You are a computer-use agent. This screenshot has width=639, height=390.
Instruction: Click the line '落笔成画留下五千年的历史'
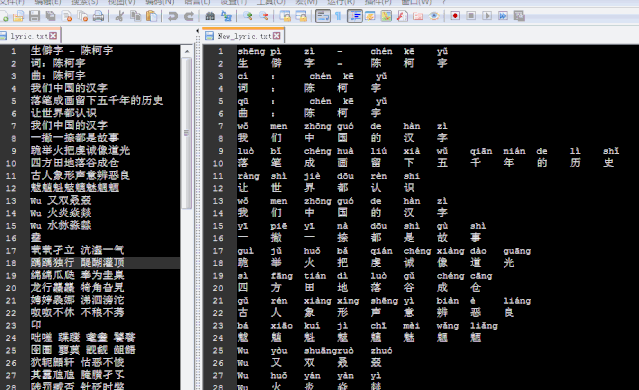tap(97, 100)
